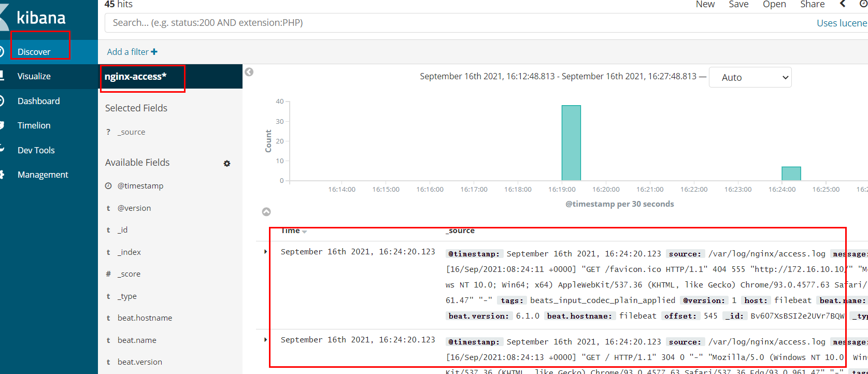Click the displayed time range text

[559, 77]
